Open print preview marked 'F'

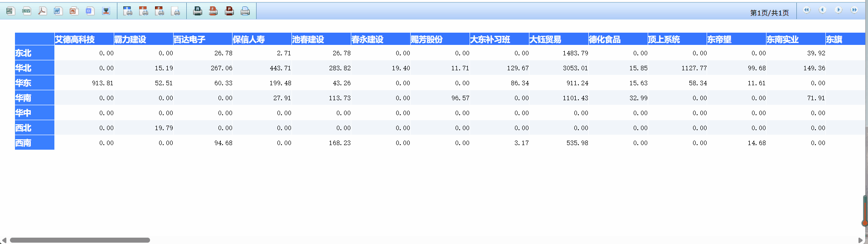(144, 11)
